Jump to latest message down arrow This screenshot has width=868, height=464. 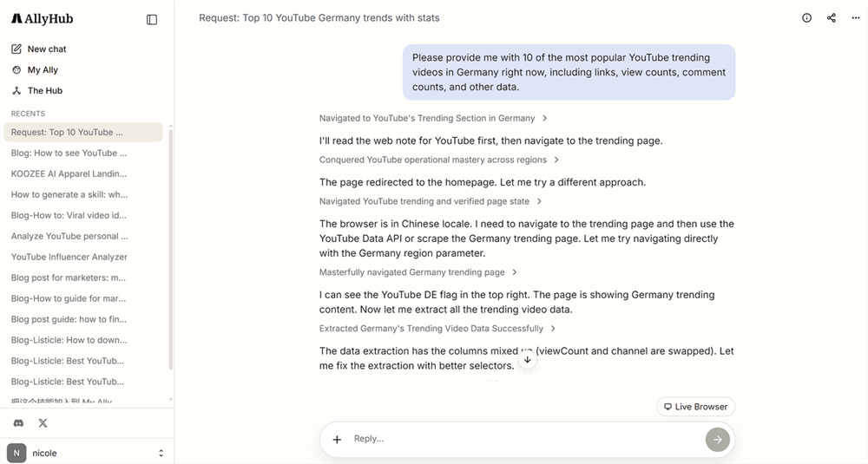point(528,359)
